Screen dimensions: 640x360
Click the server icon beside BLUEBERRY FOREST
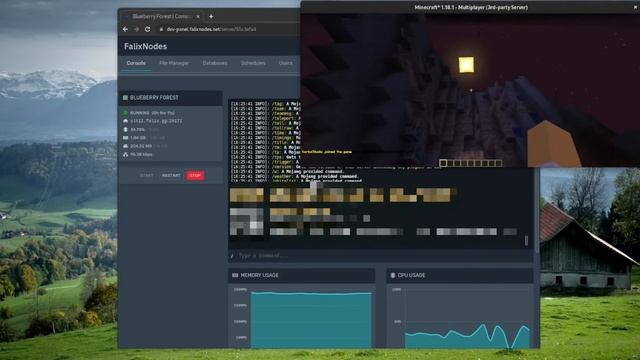coord(125,98)
